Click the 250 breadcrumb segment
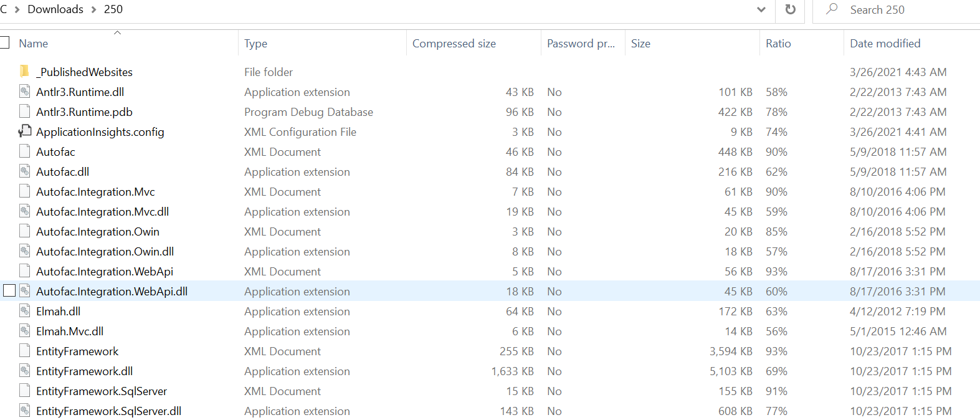The image size is (980, 420). pyautogui.click(x=113, y=9)
